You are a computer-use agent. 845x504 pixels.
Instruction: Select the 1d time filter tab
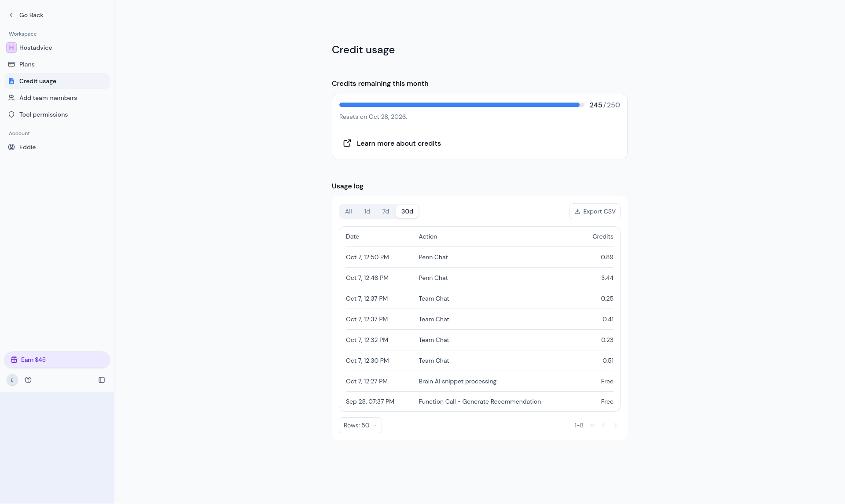tap(367, 211)
